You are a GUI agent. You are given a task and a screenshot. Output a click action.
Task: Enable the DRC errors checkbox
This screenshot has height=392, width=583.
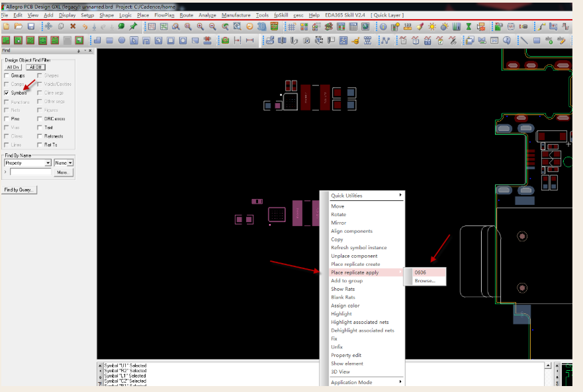40,119
